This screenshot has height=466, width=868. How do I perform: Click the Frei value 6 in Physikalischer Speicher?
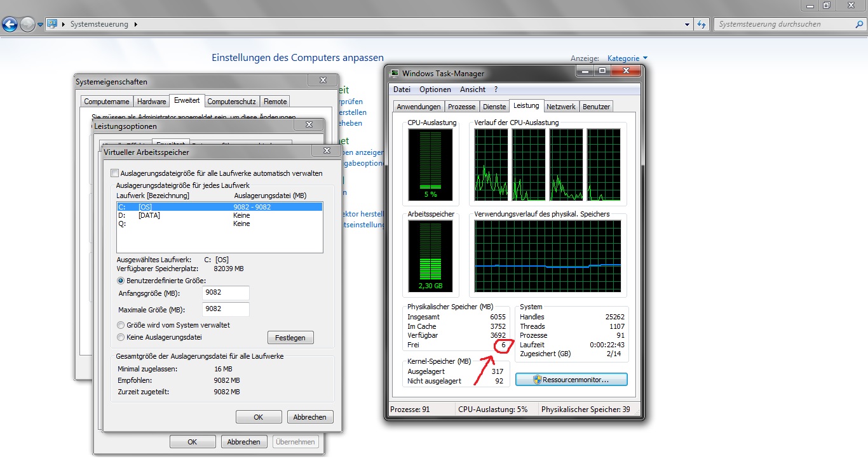503,345
